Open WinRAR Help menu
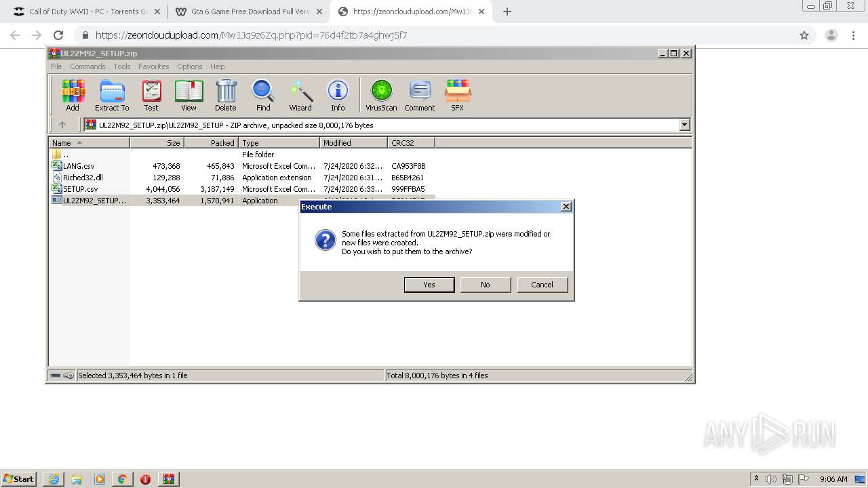868x488 pixels. coord(217,66)
